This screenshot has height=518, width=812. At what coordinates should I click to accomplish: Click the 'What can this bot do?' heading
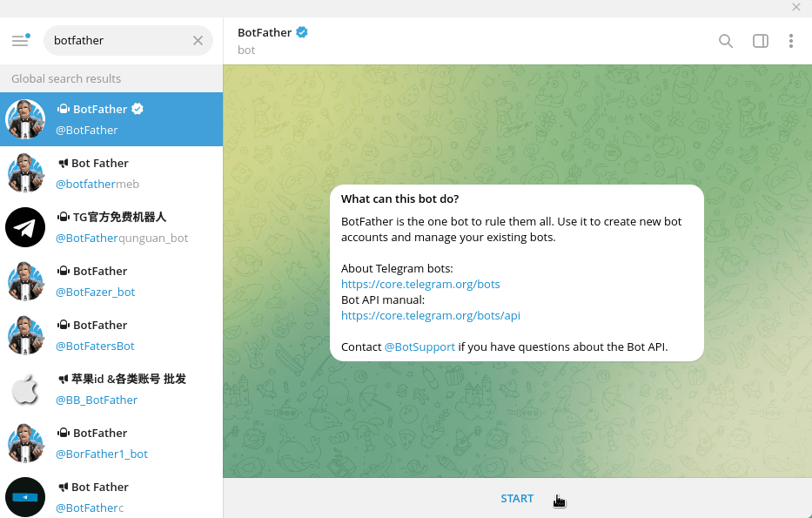click(x=399, y=198)
